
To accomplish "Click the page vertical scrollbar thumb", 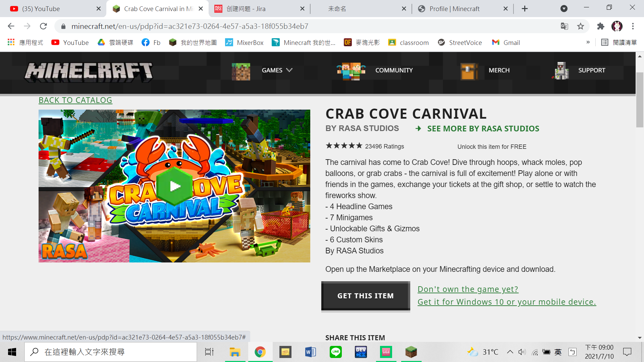I will click(640, 101).
